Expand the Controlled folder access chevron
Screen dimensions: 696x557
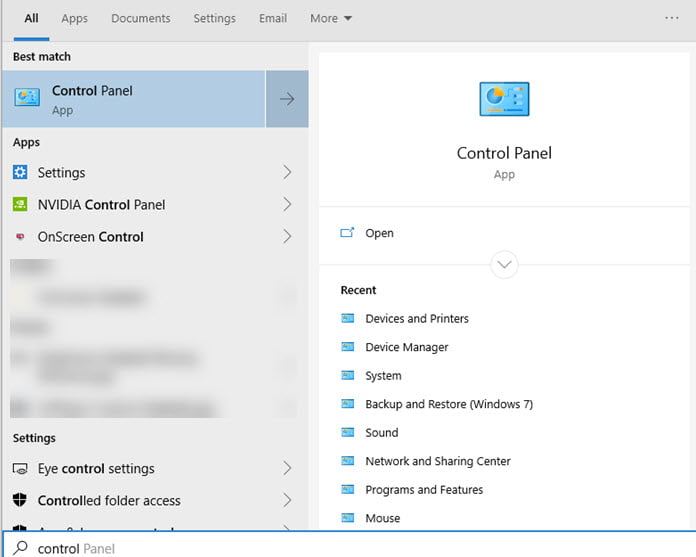coord(287,500)
